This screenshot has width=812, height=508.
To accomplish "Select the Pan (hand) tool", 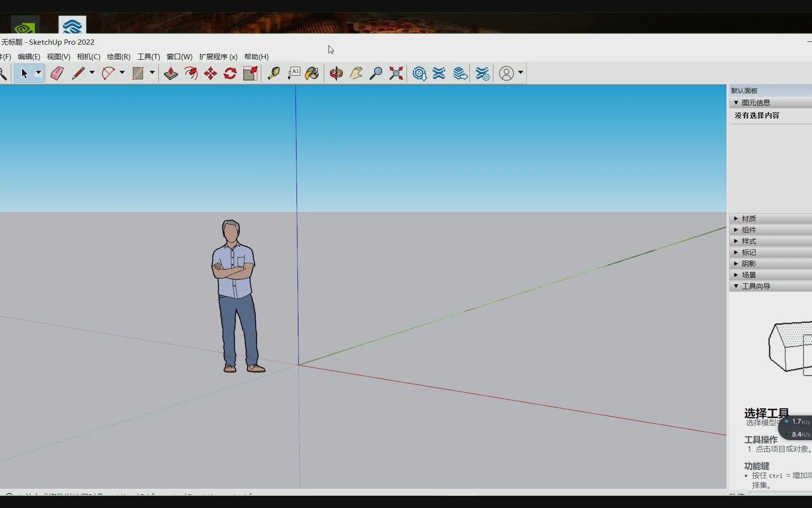I will point(356,74).
